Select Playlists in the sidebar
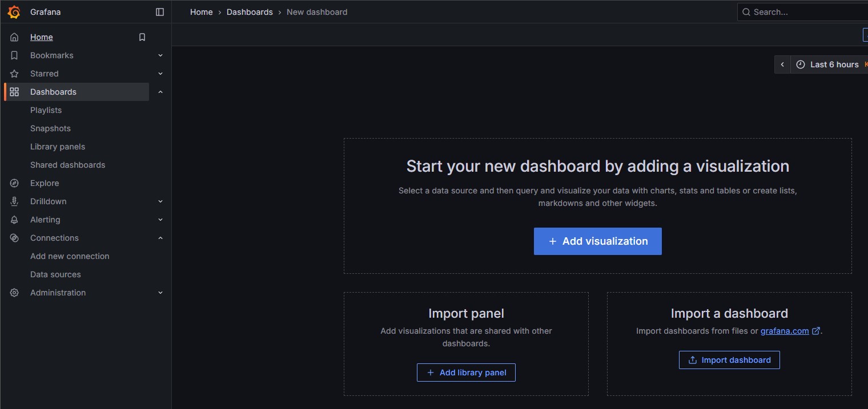The width and height of the screenshot is (868, 409). pos(46,110)
